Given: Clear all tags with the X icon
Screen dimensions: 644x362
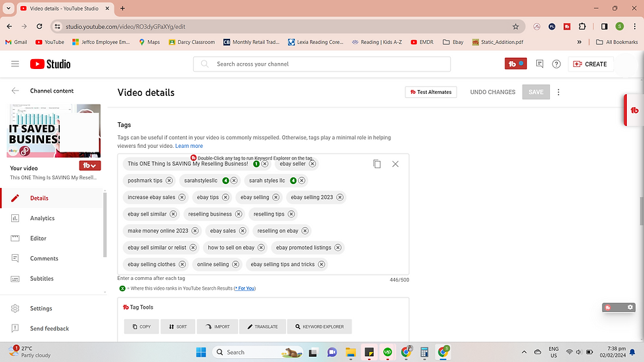Looking at the screenshot, I should pyautogui.click(x=395, y=164).
